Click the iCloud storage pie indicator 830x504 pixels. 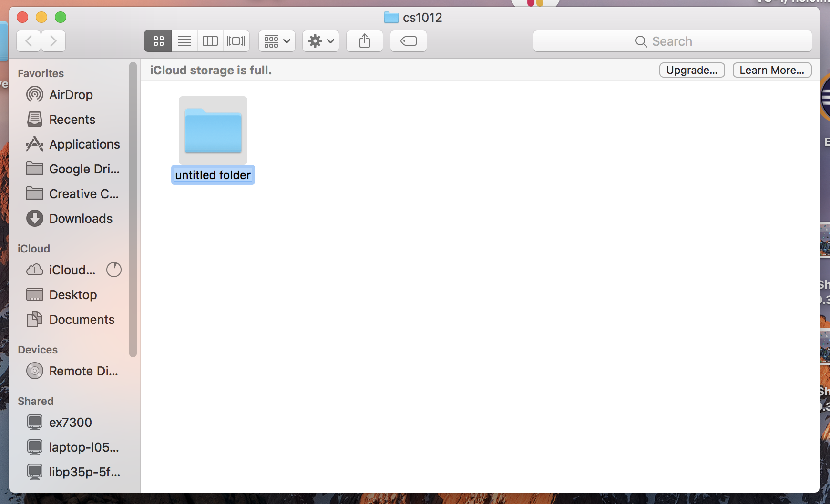point(114,270)
